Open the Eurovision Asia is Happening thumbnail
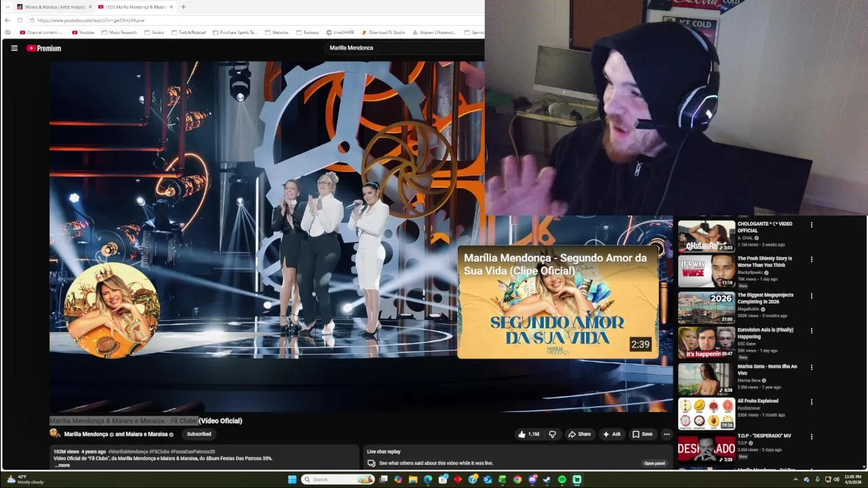Viewport: 868px width, 488px height. click(707, 342)
